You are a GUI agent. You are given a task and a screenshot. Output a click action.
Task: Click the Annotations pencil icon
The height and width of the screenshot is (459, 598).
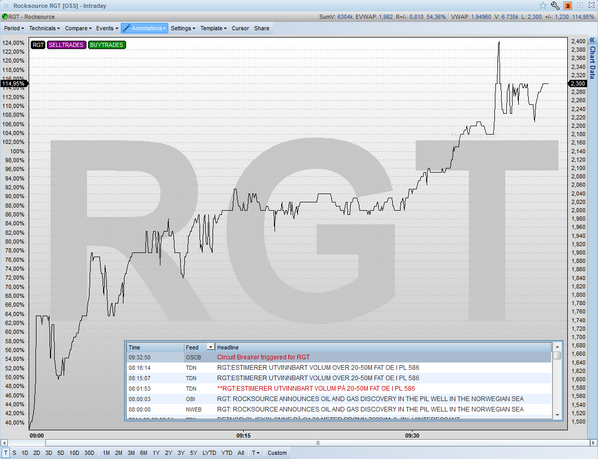point(127,28)
